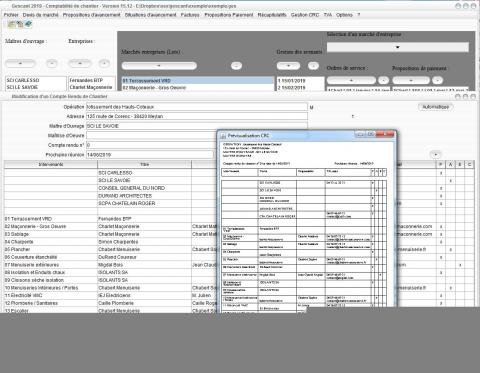Click the wide button under Propositions de paiement

[x=411, y=80]
